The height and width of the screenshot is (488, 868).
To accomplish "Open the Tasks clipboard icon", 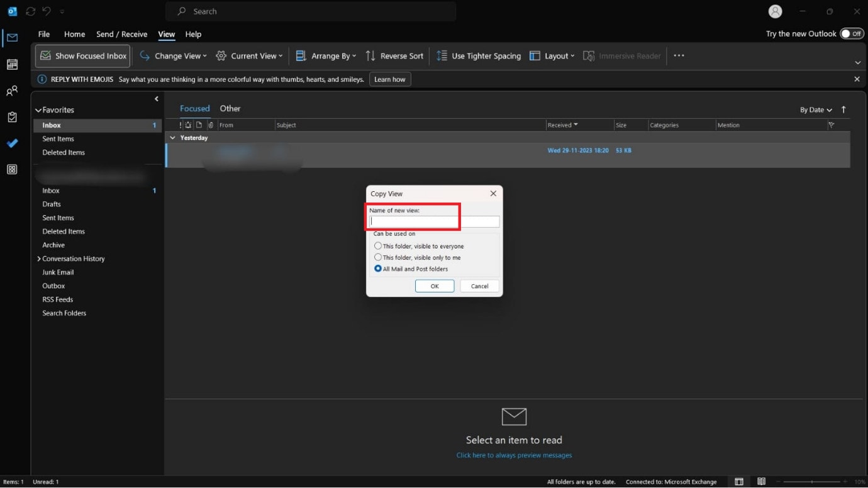I will coord(11,117).
